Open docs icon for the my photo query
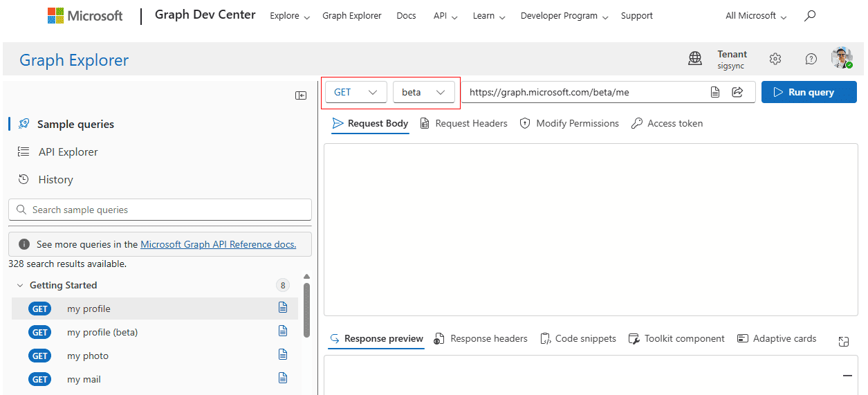 [282, 355]
